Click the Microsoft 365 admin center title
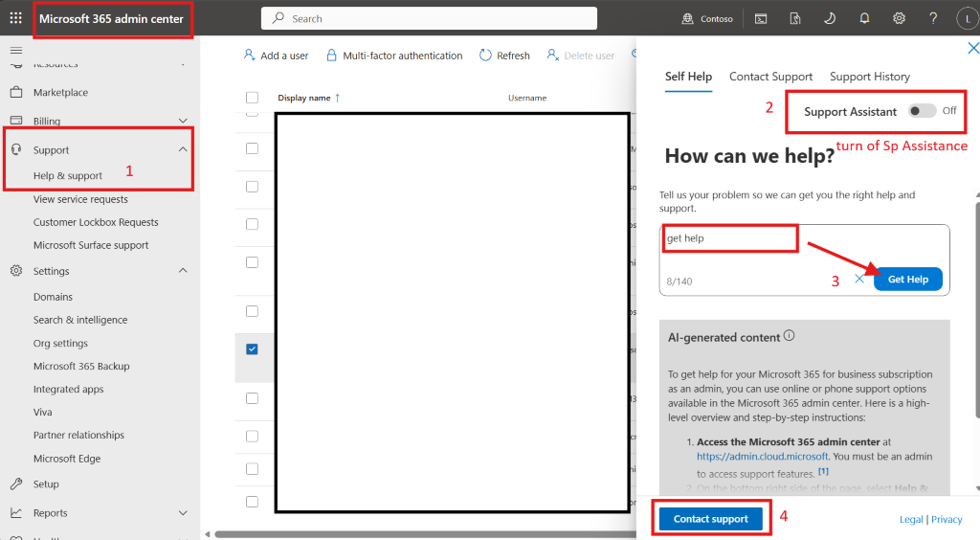This screenshot has width=980, height=540. coord(111,19)
